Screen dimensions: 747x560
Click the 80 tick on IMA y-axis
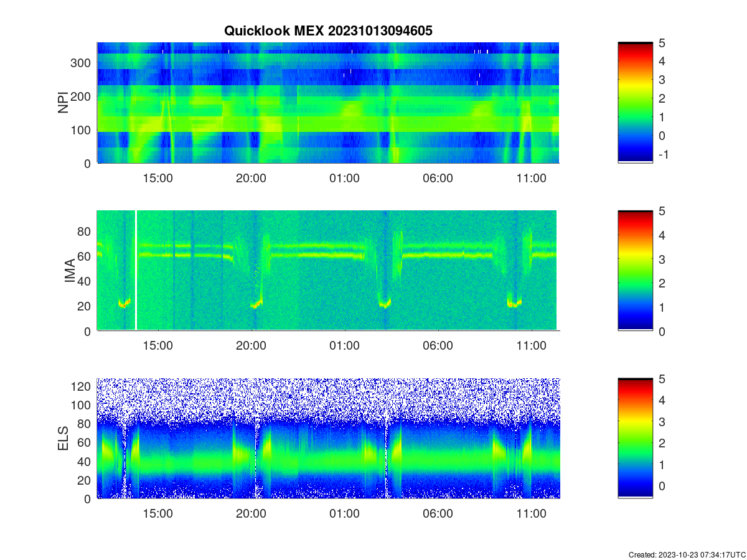[85, 231]
